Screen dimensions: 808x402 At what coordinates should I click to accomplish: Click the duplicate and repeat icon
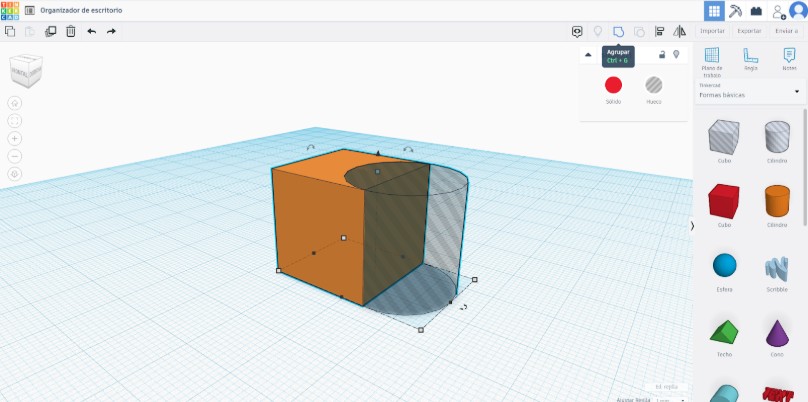[x=50, y=31]
